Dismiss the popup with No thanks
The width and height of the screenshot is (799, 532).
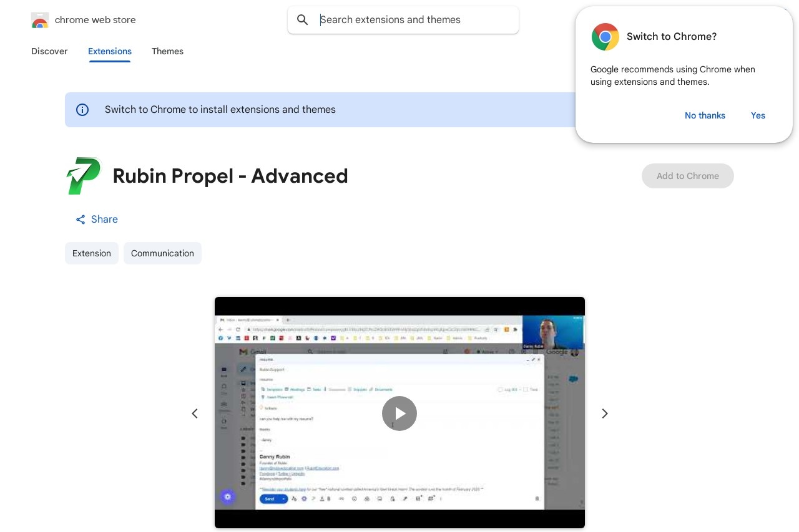[705, 115]
